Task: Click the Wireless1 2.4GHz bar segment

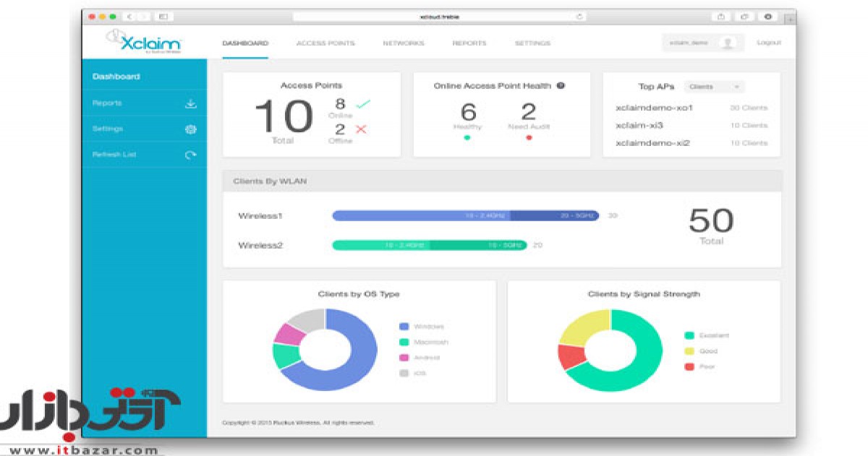Action: [x=421, y=215]
